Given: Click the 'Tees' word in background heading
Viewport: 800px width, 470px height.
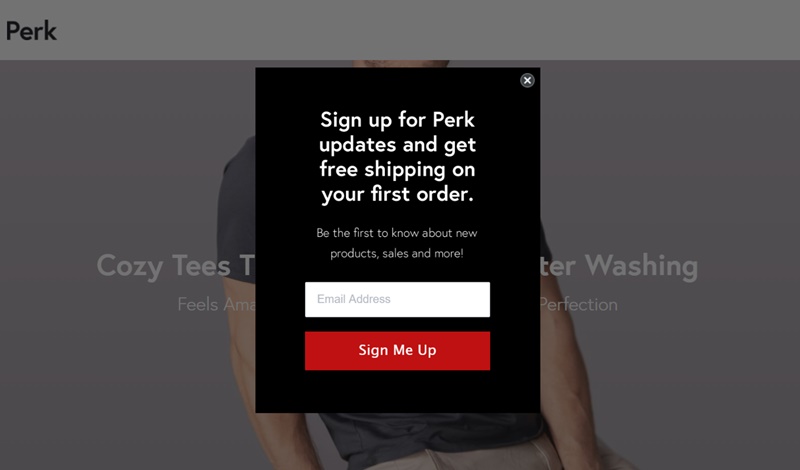Looking at the screenshot, I should 202,265.
